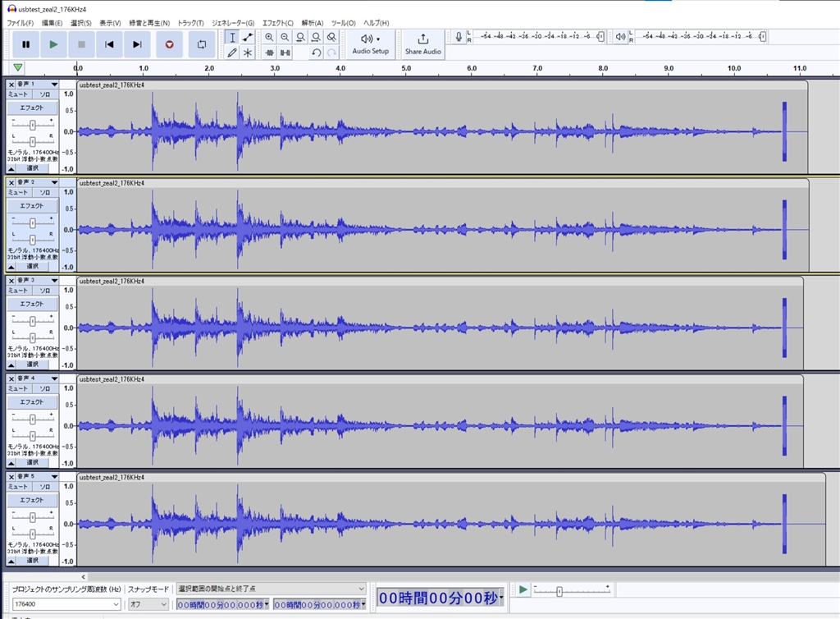Open the ファイル(F) menu

pos(21,23)
